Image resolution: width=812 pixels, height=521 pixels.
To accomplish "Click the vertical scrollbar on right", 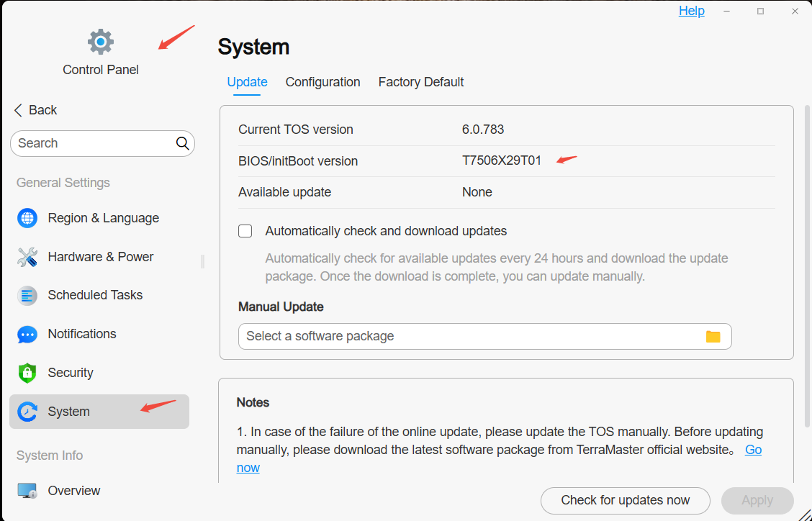I will click(x=807, y=267).
